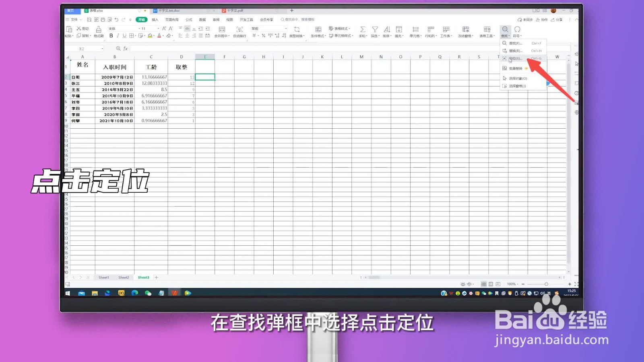Image resolution: width=644 pixels, height=362 pixels.
Task: Choose 批量替换 in the Find dropdown menu
Action: point(523,68)
